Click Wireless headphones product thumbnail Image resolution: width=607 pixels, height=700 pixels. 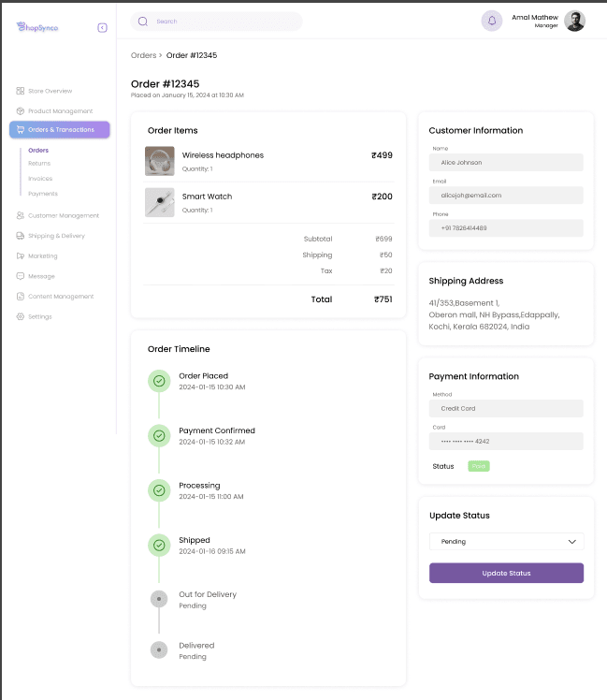pos(159,161)
